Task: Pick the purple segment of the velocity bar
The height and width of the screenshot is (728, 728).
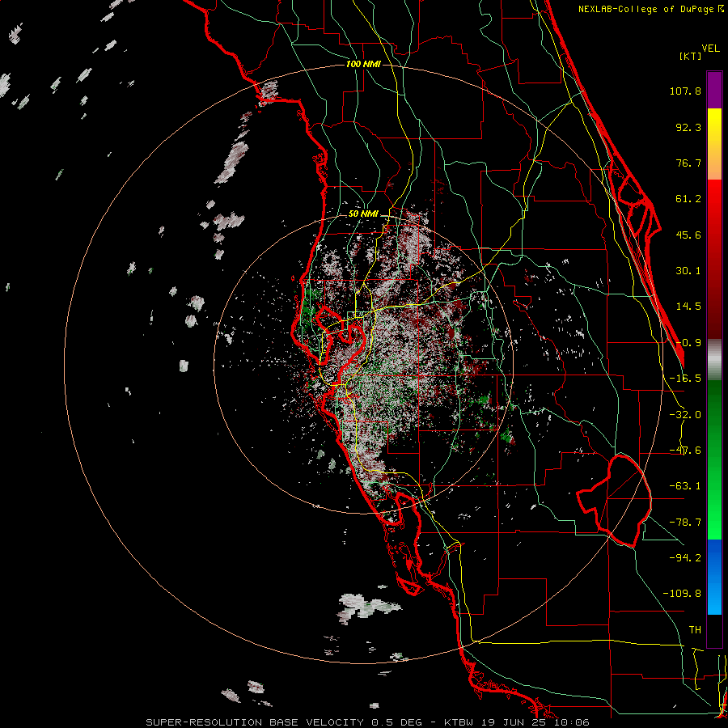Action: pos(714,91)
